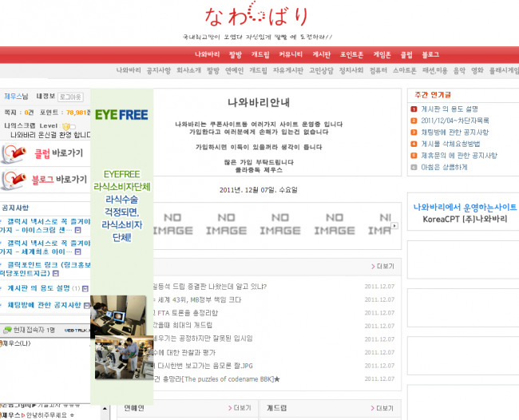Click the EYEFREE ad logo

tap(121, 115)
